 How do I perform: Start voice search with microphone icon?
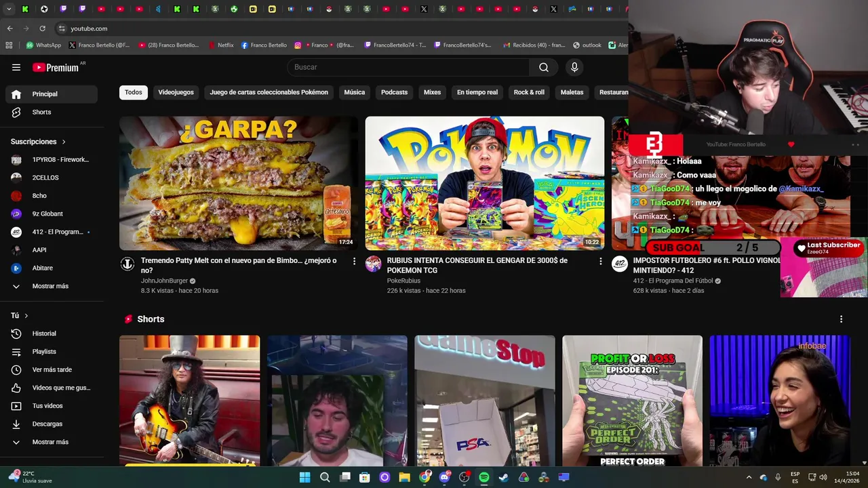[574, 67]
